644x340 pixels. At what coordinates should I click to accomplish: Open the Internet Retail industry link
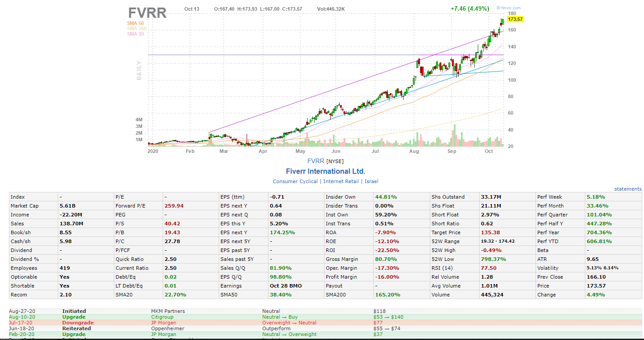pyautogui.click(x=341, y=181)
